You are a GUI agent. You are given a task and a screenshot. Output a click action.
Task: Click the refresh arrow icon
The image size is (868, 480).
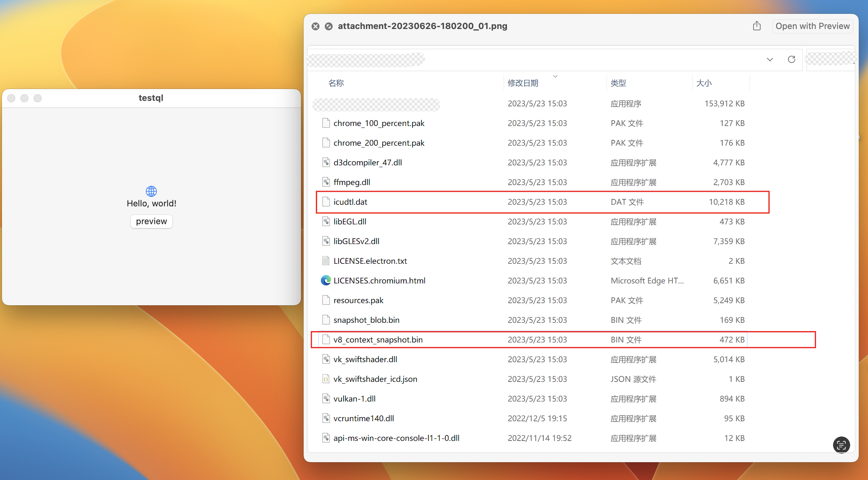pos(791,60)
